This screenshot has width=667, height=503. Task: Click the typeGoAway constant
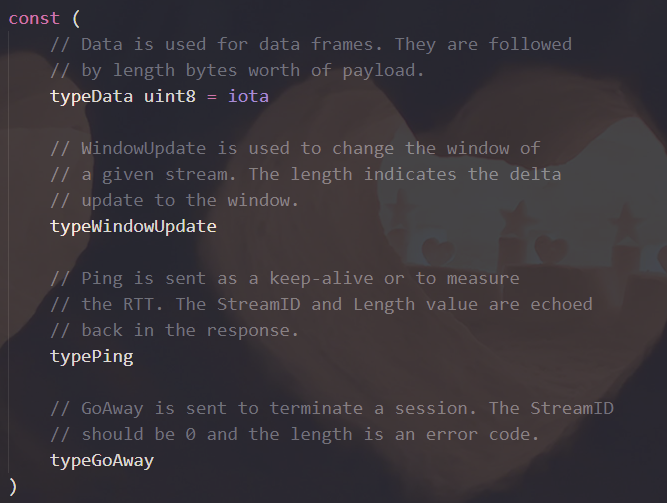[102, 460]
